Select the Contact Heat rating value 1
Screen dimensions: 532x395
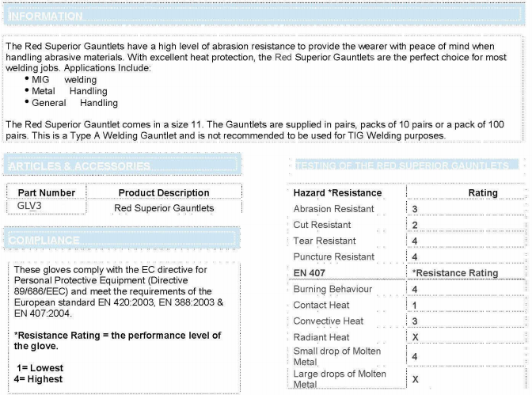[x=415, y=306]
